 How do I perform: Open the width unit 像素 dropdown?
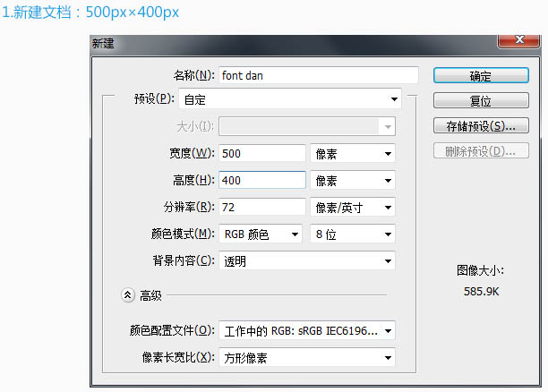353,153
